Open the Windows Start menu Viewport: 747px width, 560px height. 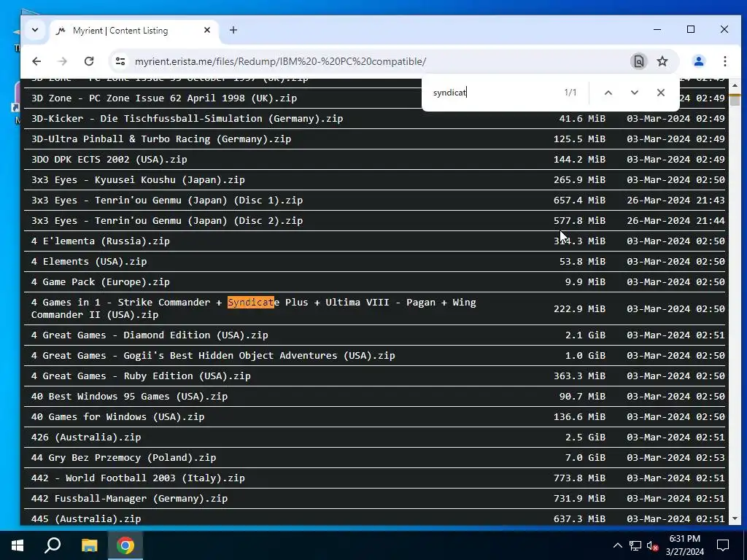(18, 545)
